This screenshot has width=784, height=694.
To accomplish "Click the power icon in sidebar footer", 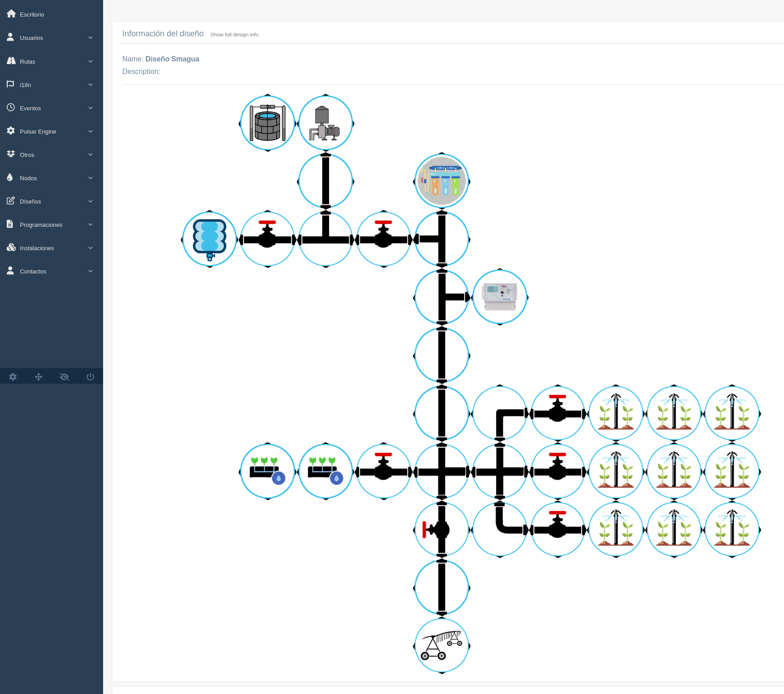I will tap(90, 377).
